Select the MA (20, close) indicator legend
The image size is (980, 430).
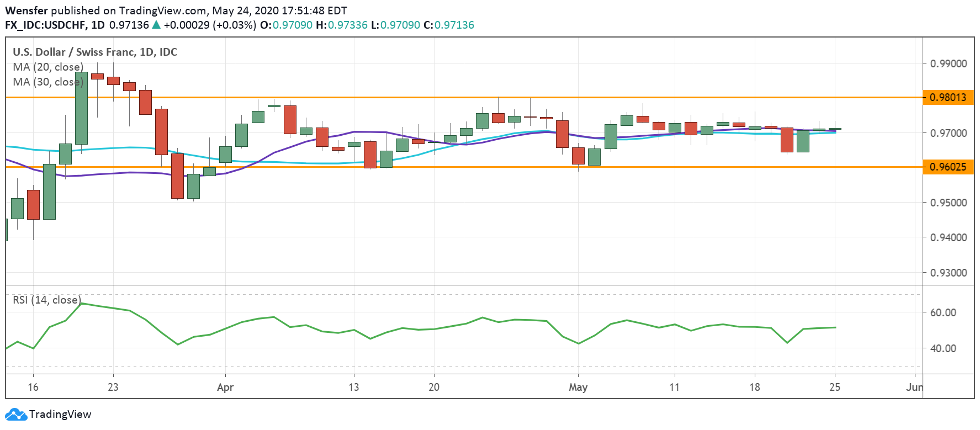click(48, 67)
